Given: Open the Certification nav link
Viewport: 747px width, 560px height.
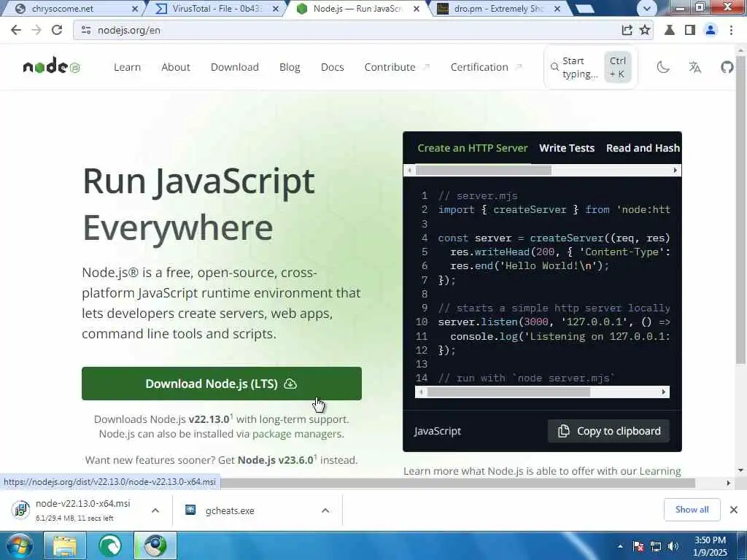Looking at the screenshot, I should (486, 67).
